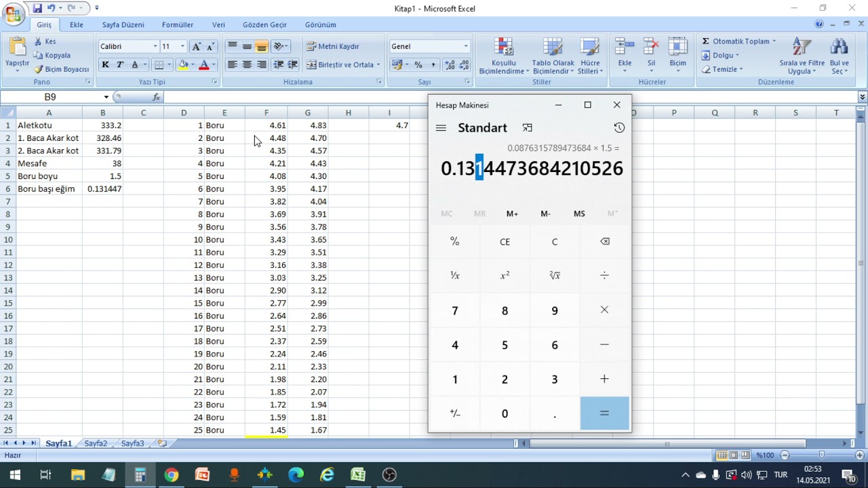
Task: Expand the Name Box dropdown arrow
Action: coord(106,97)
